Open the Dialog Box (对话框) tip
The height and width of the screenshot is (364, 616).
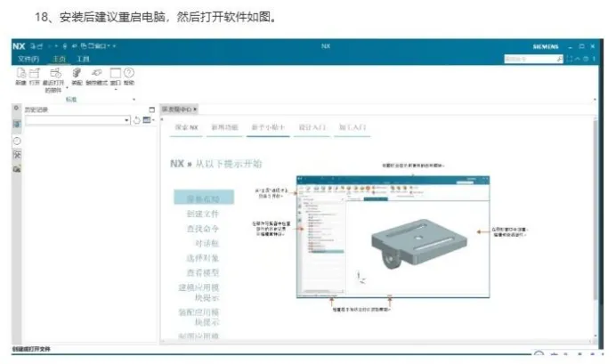pyautogui.click(x=207, y=244)
